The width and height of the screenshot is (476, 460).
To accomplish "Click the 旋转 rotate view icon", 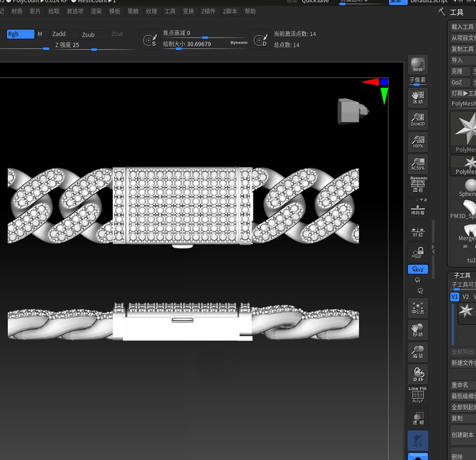I will tap(418, 375).
